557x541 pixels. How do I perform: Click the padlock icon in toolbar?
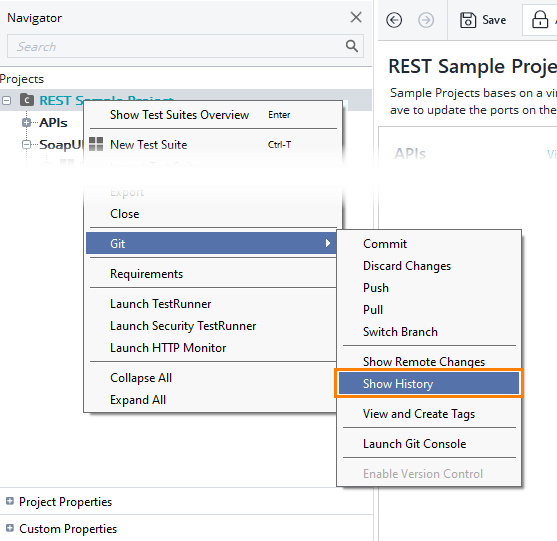[x=540, y=19]
